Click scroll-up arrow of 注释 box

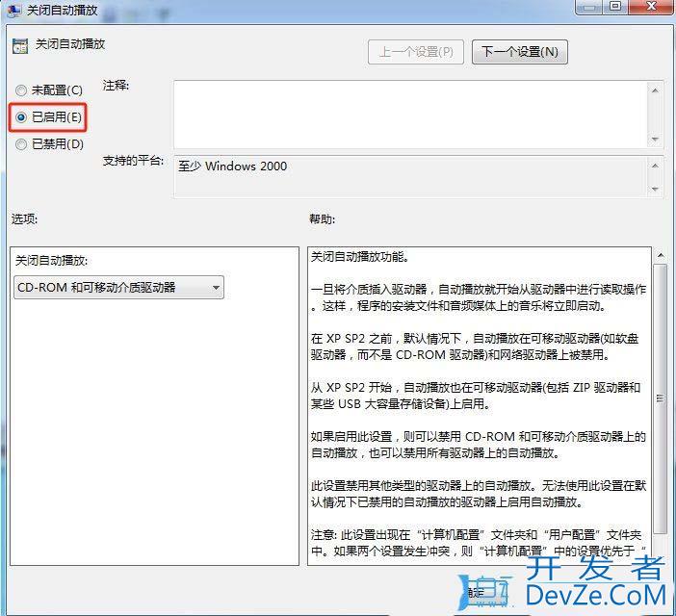(x=655, y=90)
